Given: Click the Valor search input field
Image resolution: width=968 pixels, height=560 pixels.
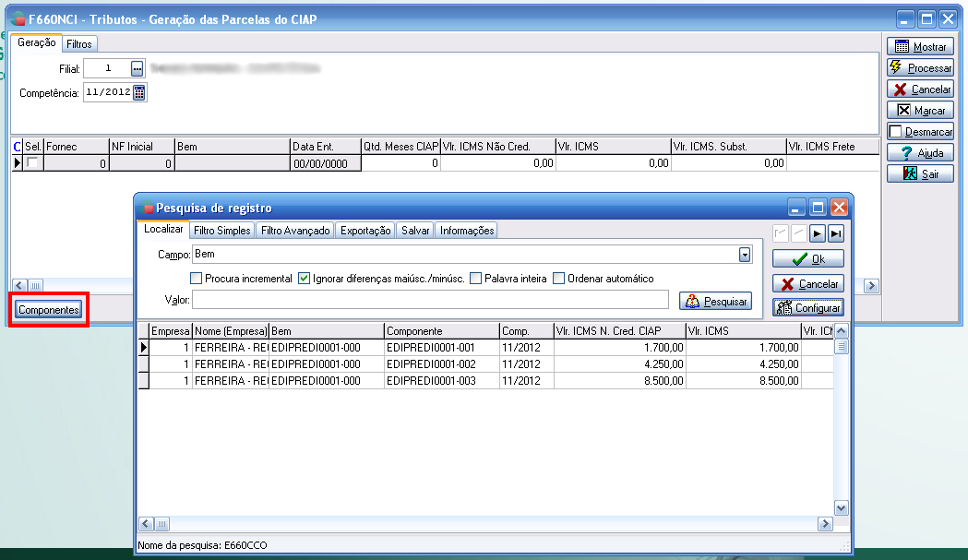Looking at the screenshot, I should click(x=430, y=300).
